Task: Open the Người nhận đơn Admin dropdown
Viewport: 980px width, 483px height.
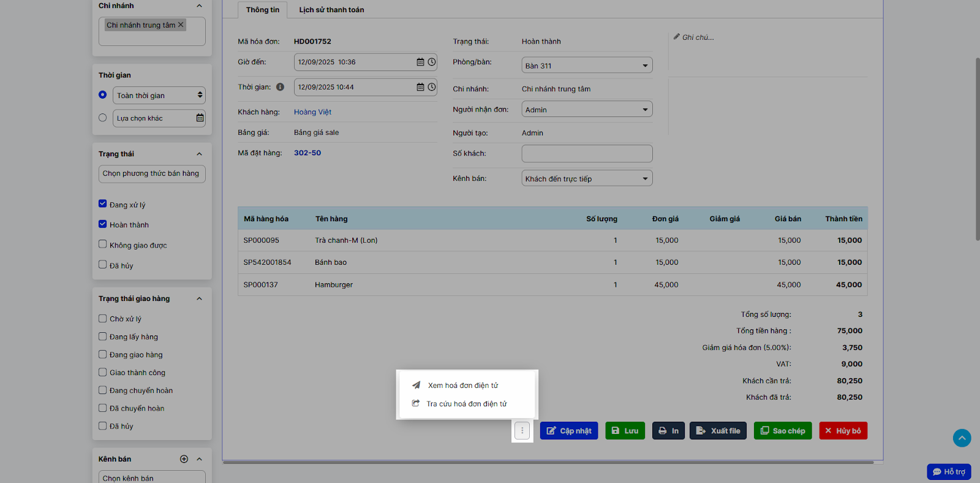Action: [587, 109]
